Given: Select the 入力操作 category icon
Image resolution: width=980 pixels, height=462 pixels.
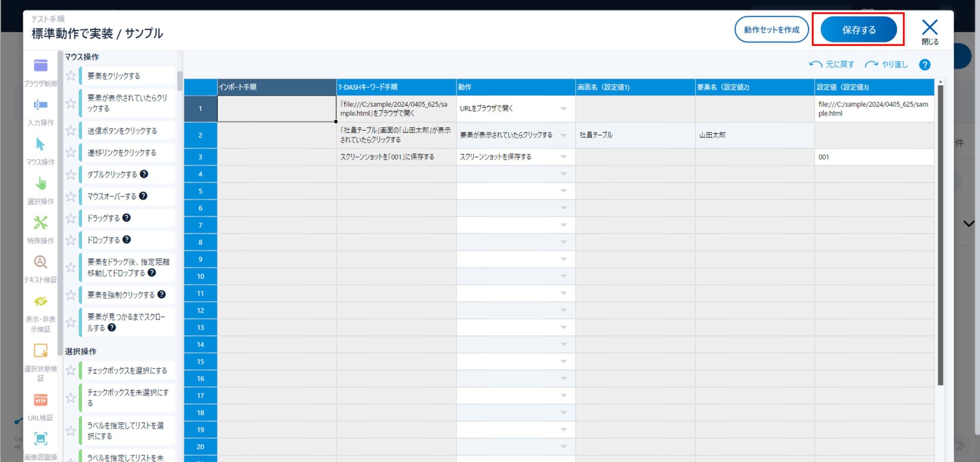Looking at the screenshot, I should click(x=40, y=105).
